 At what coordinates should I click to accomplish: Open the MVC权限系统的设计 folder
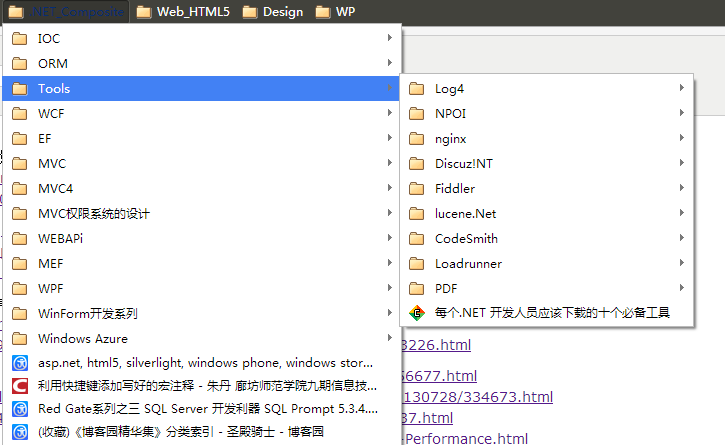(x=201, y=213)
